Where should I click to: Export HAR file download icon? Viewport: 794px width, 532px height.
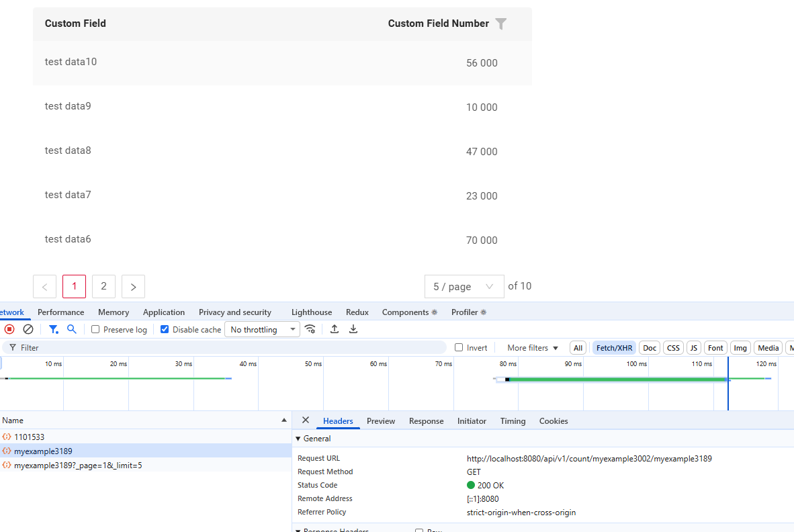click(x=353, y=329)
